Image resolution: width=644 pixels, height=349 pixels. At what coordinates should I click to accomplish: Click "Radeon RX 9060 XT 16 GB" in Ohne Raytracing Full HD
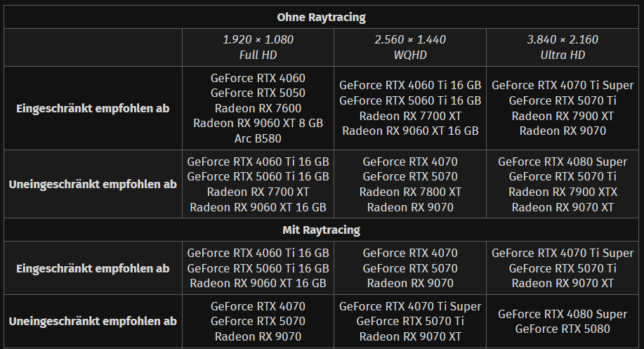click(x=258, y=207)
